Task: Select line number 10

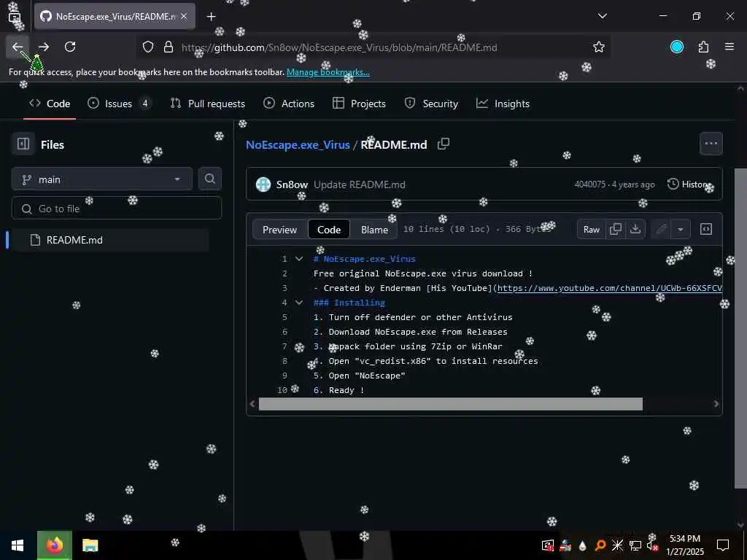Action: 282,390
